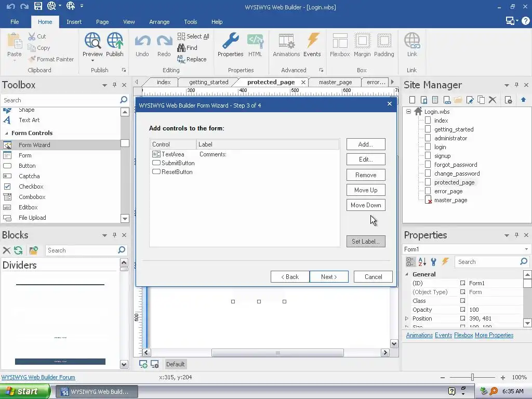Toggle the index page checkbox
Screen dimensions: 532x399
tap(428, 121)
